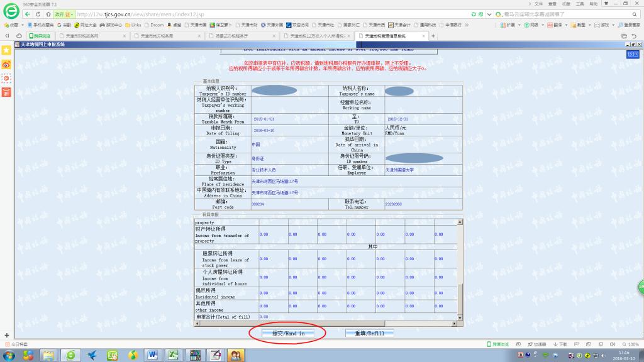Expand the 扩展 extensions dropdown

pyautogui.click(x=519, y=25)
